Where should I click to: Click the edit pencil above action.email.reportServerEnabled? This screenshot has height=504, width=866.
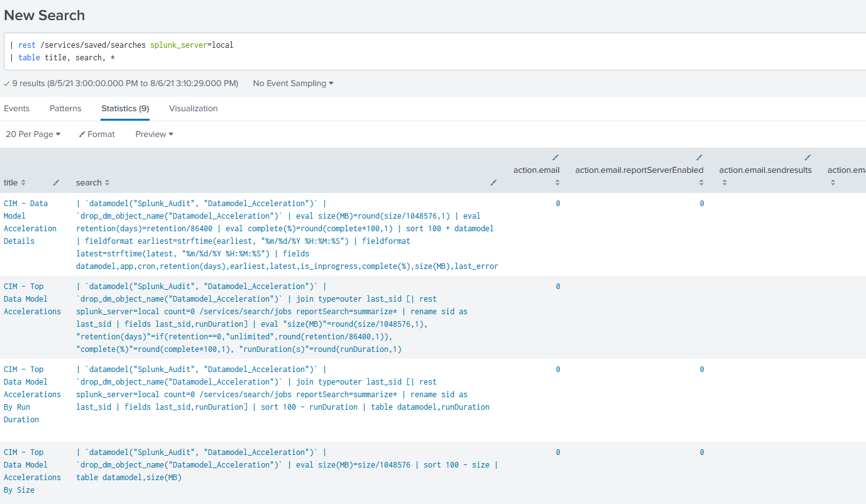point(699,158)
